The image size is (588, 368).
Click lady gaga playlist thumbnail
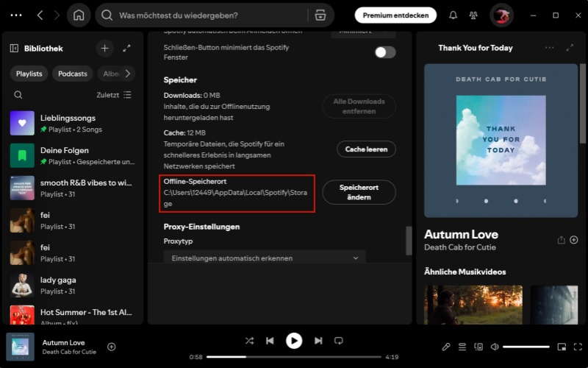pyautogui.click(x=22, y=286)
